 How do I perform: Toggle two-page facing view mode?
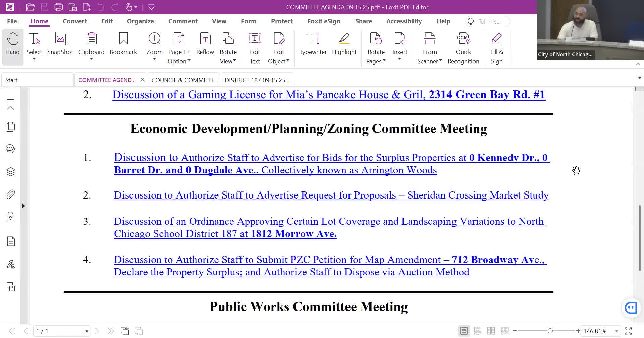click(491, 331)
